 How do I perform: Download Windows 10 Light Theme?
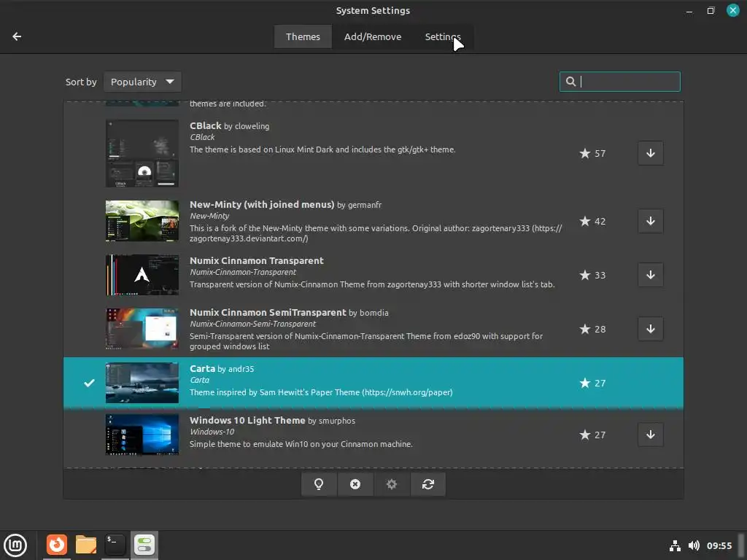click(650, 435)
